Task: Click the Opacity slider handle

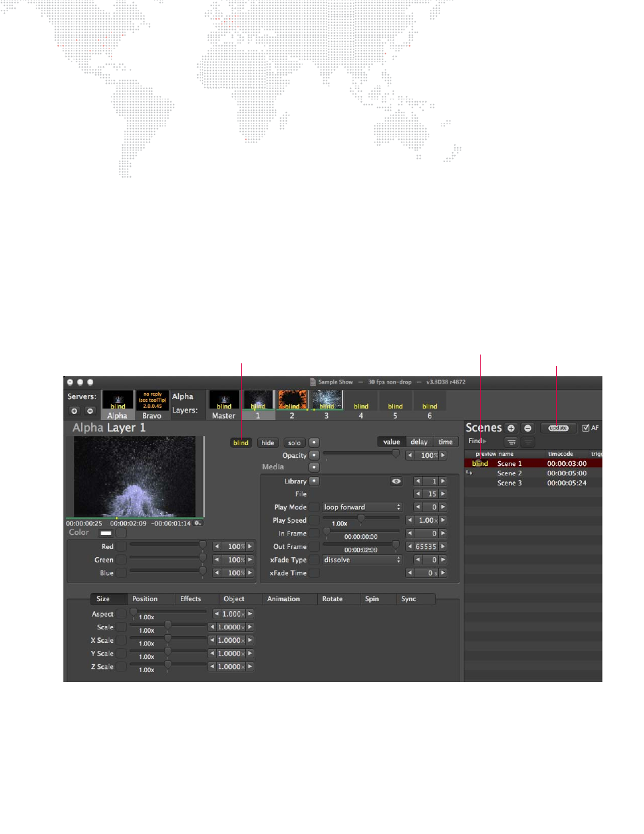Action: point(396,454)
